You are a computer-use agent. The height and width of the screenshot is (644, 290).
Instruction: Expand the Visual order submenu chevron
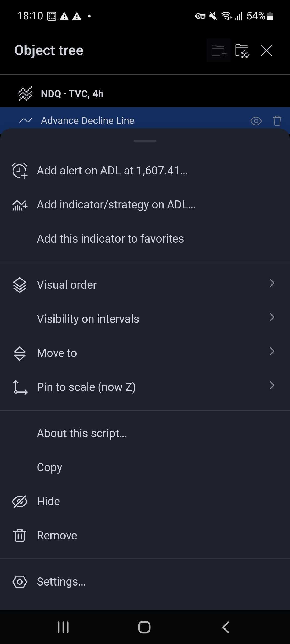(x=272, y=283)
